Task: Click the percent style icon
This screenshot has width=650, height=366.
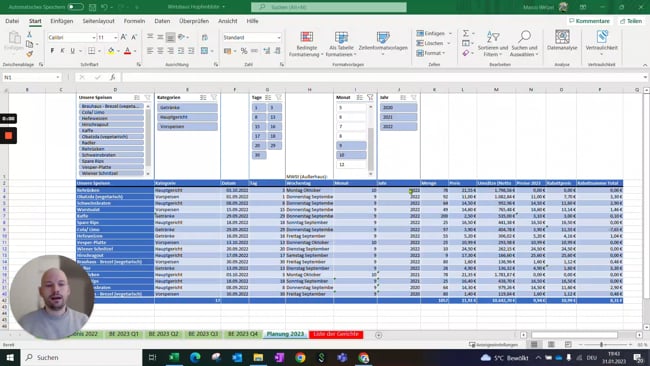Action: 244,51
